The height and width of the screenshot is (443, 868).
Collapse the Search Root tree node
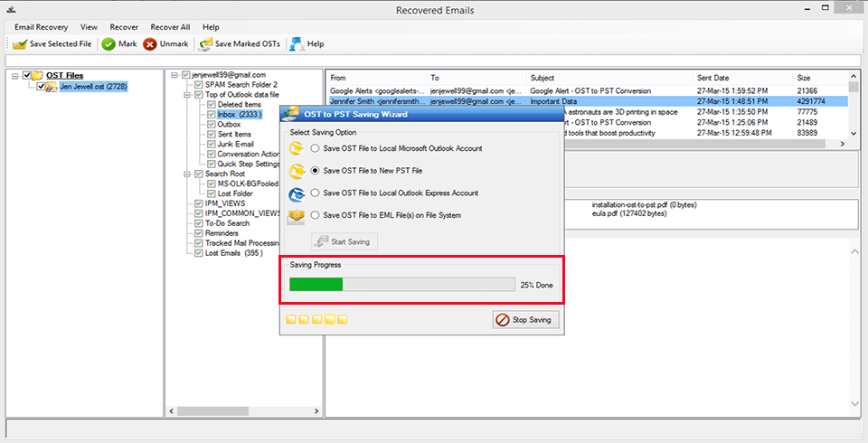point(188,174)
